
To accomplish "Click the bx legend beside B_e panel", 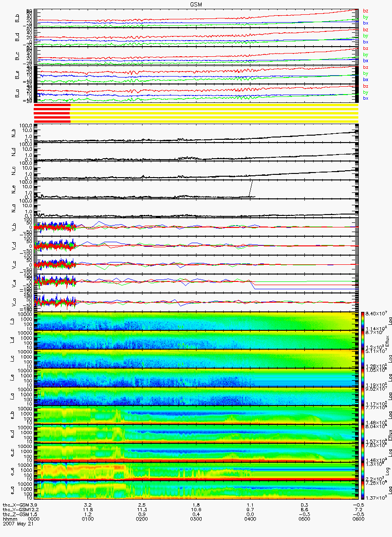I will [x=366, y=79].
